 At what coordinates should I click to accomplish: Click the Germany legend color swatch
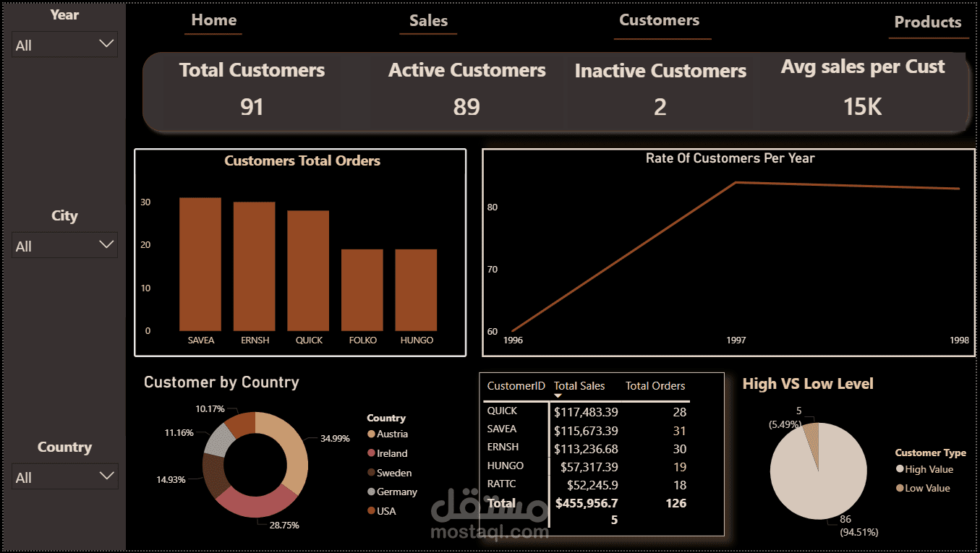pyautogui.click(x=372, y=492)
